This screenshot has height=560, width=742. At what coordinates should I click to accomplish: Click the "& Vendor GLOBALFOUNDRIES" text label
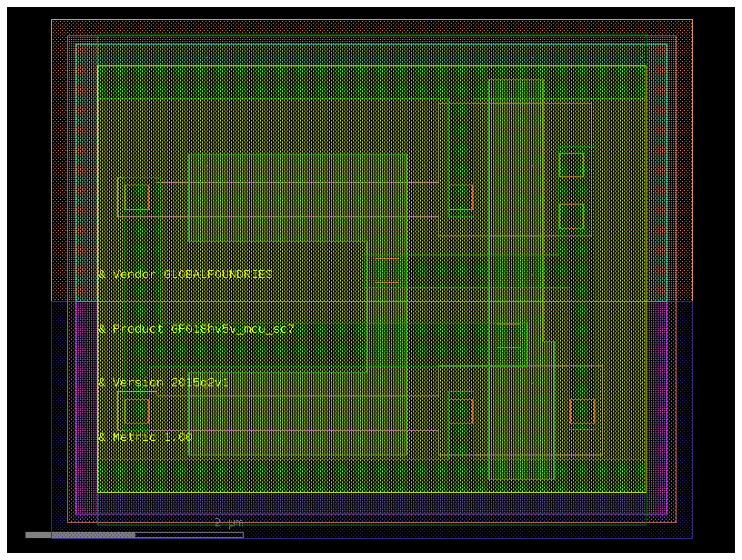tap(185, 274)
